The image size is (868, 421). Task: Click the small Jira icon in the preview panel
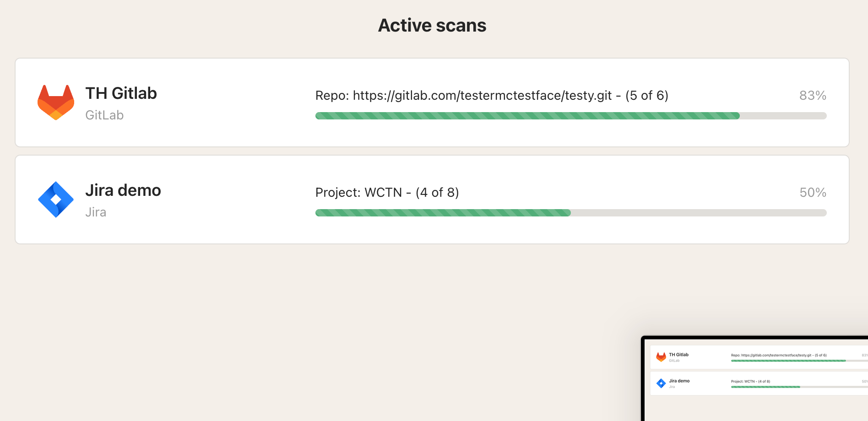coord(661,383)
